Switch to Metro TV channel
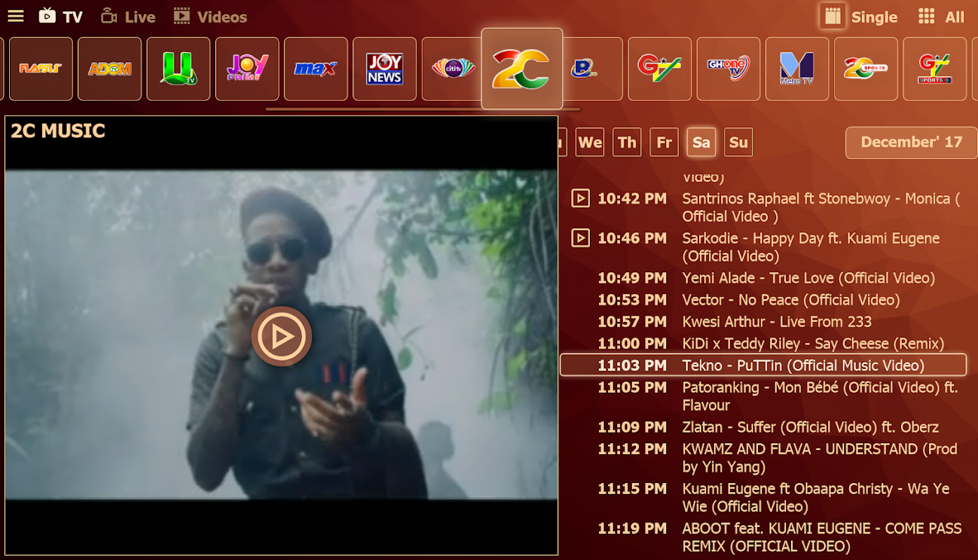978x560 pixels. tap(797, 69)
